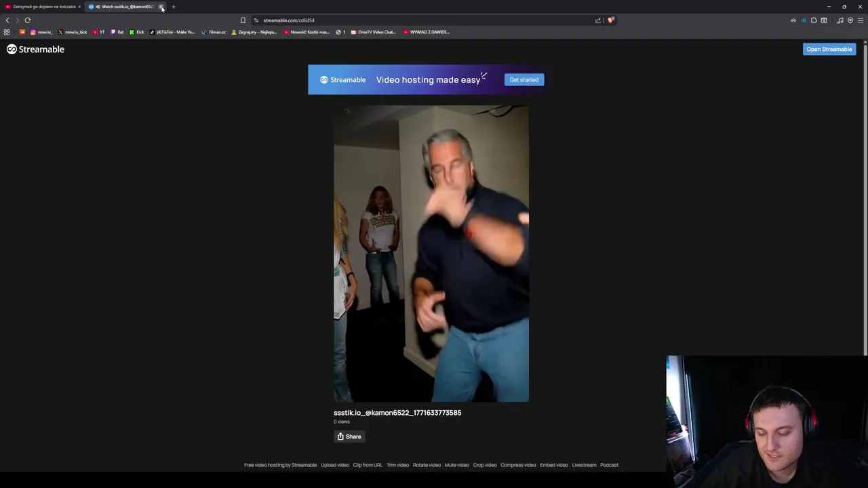This screenshot has width=868, height=488.
Task: Click the Share button below the video
Action: [x=349, y=436]
